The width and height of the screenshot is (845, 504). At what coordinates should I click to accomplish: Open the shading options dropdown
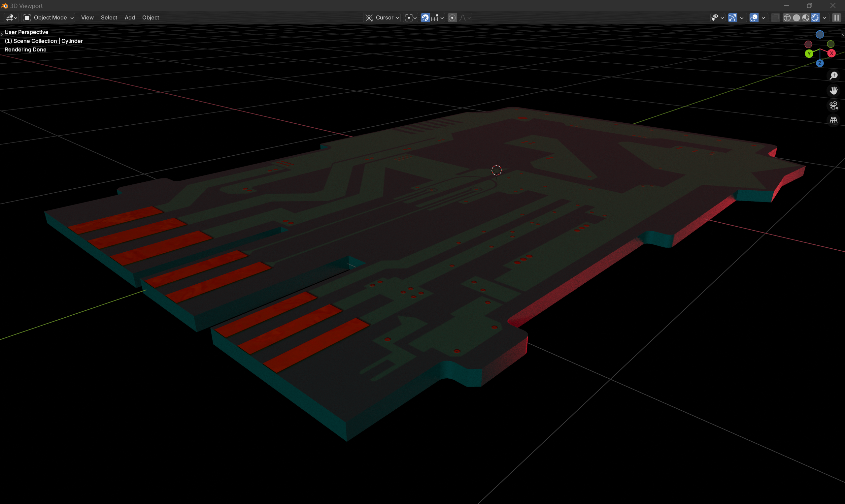(824, 18)
